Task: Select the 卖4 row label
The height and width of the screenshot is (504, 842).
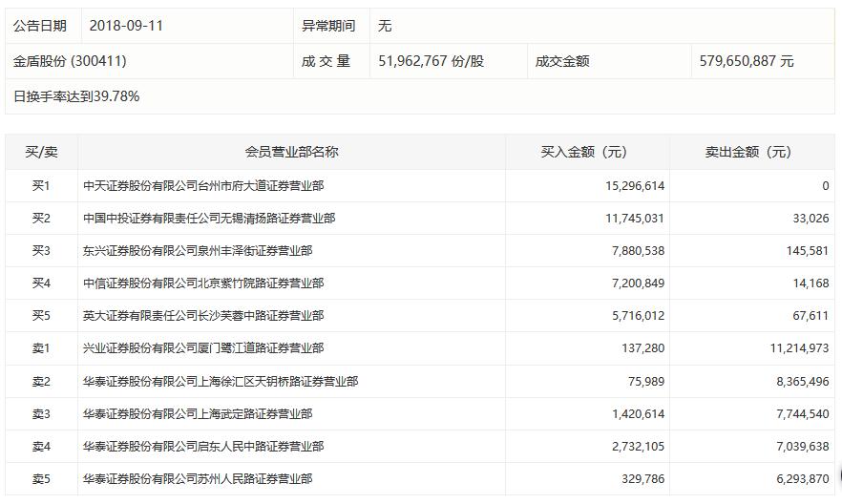Action: [41, 447]
